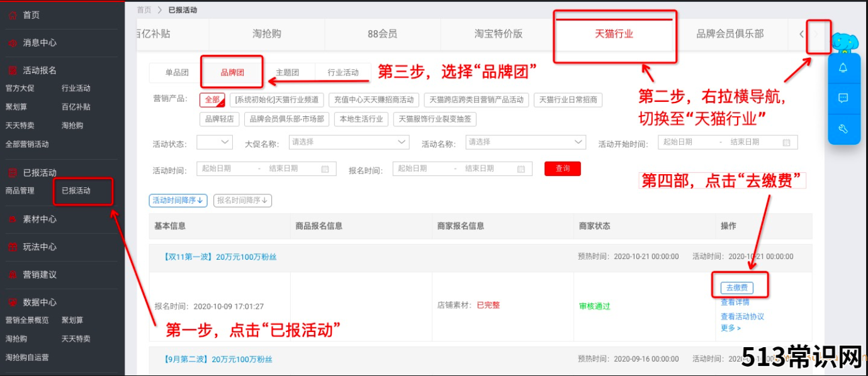Open the 品牌会员俱乐部 tab
Image resolution: width=868 pixels, height=376 pixels.
click(x=730, y=34)
